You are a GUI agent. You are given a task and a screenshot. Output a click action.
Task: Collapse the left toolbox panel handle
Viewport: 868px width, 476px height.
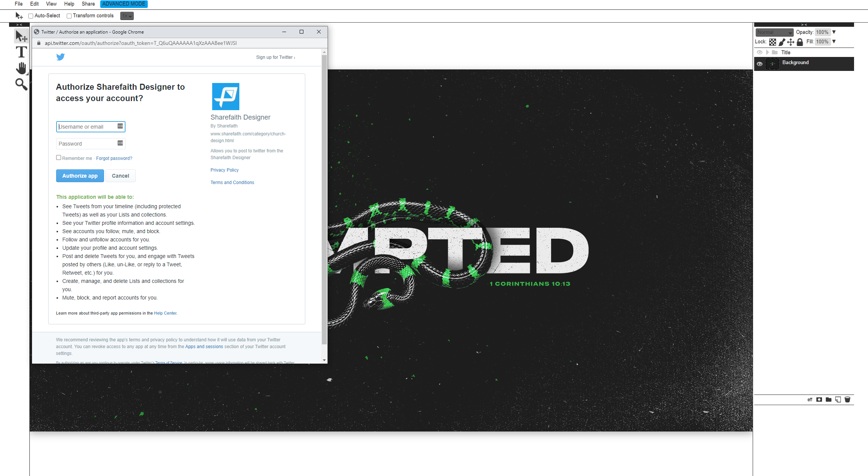[19, 25]
